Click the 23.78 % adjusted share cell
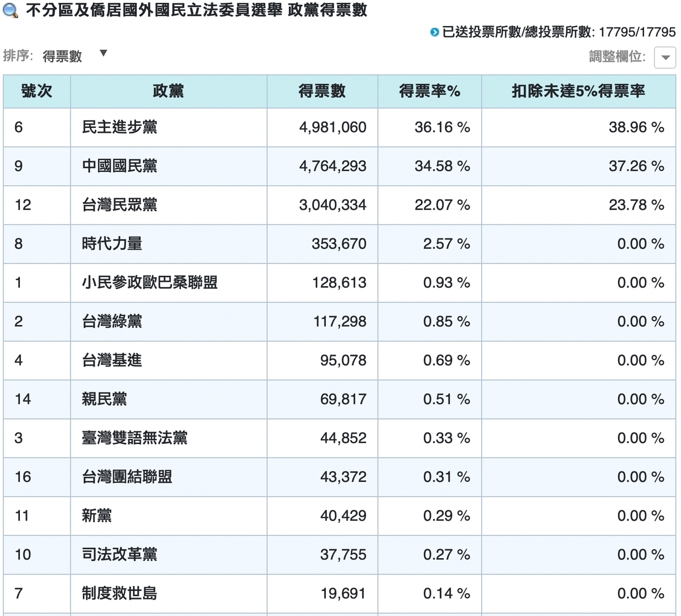 (x=579, y=205)
